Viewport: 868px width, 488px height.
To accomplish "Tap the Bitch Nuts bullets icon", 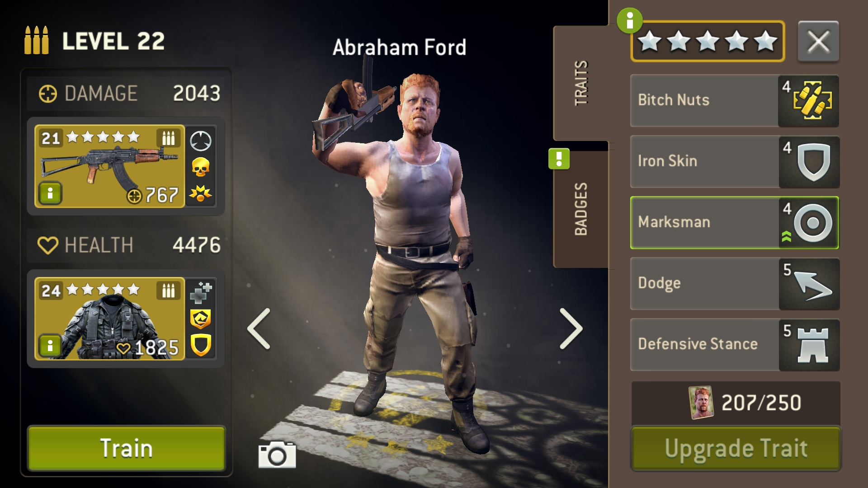I will (812, 101).
